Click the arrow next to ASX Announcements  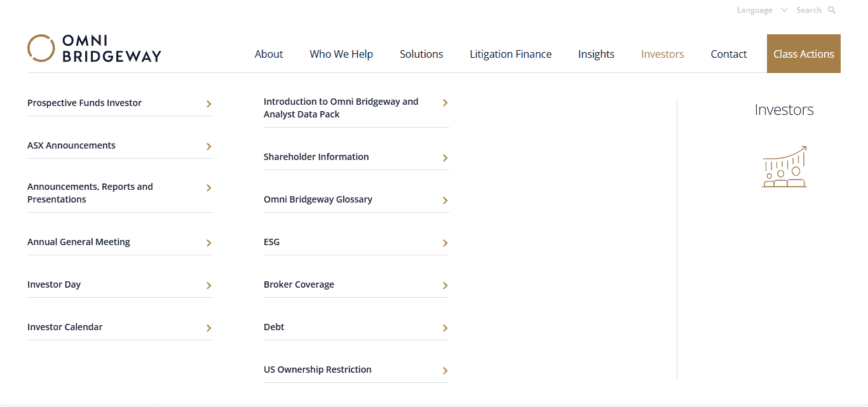208,147
